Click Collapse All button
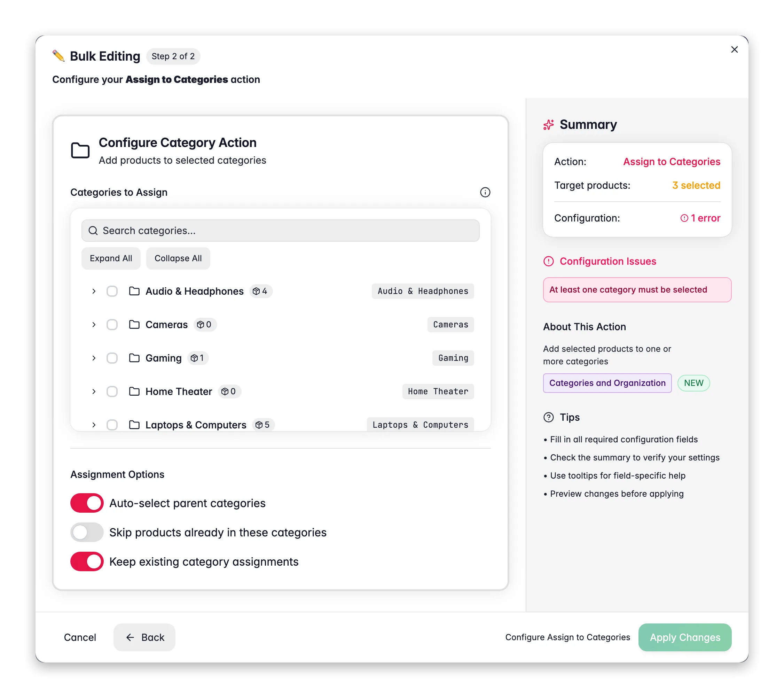This screenshot has height=698, width=784. tap(178, 258)
